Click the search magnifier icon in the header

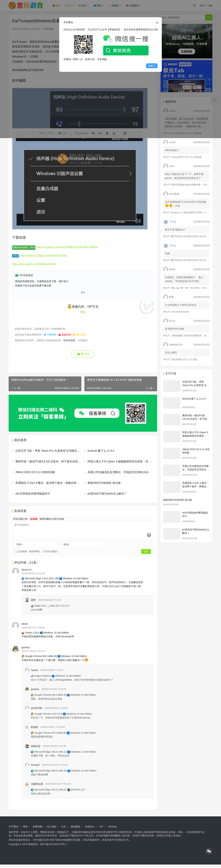tap(194, 5)
